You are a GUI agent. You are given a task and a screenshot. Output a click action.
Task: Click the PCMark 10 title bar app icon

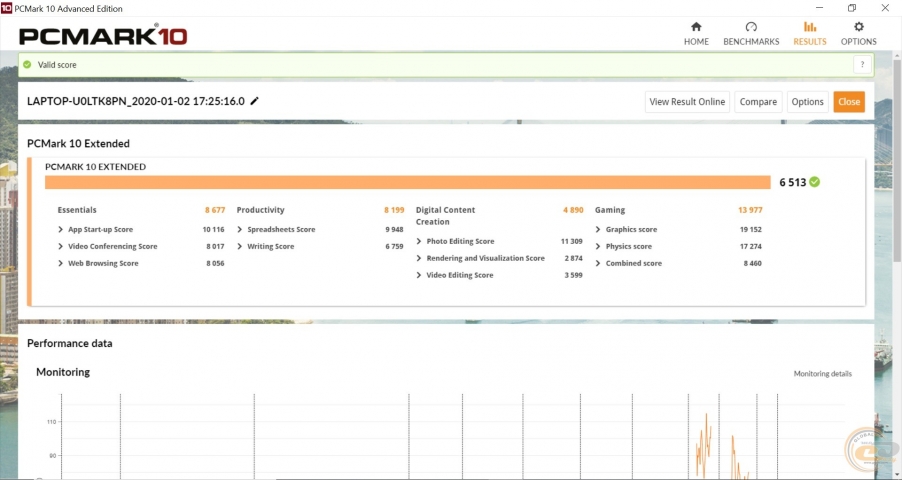[6, 8]
